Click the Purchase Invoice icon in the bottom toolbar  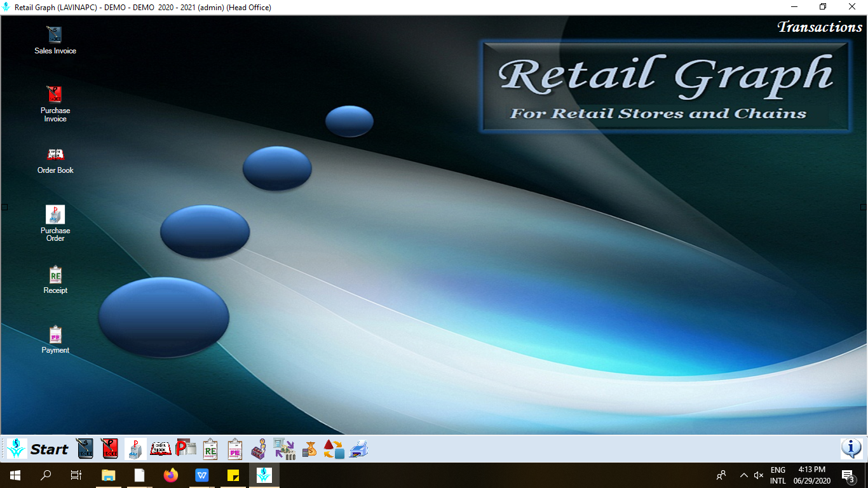[x=110, y=449]
